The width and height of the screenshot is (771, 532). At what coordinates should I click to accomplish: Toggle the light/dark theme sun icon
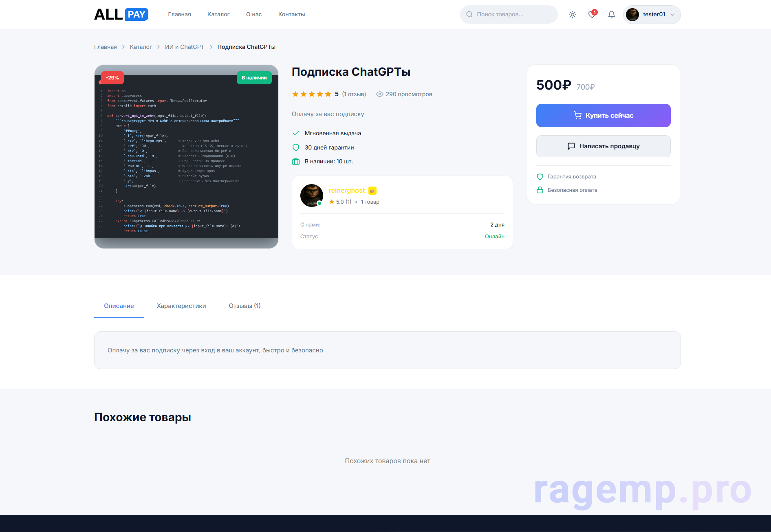(572, 15)
